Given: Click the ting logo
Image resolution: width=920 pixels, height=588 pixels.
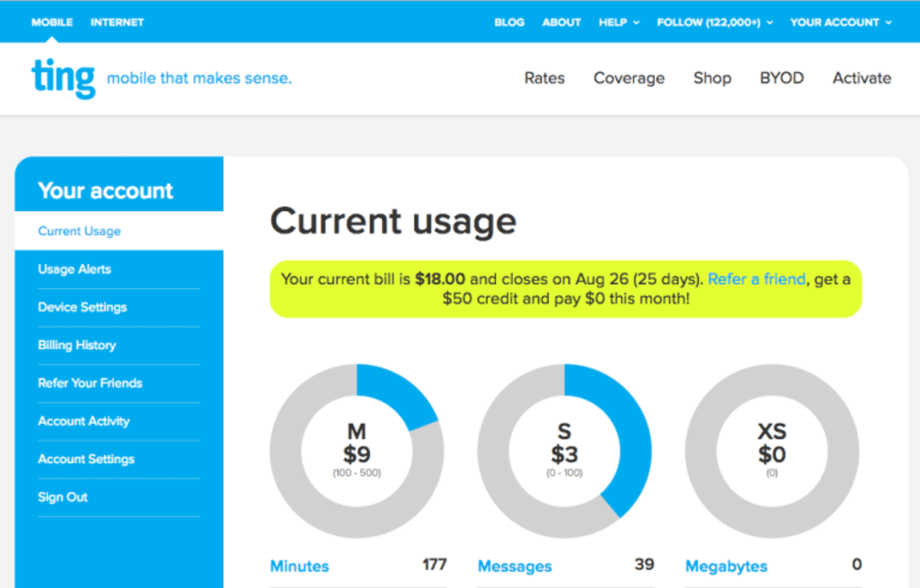Looking at the screenshot, I should coord(64,78).
